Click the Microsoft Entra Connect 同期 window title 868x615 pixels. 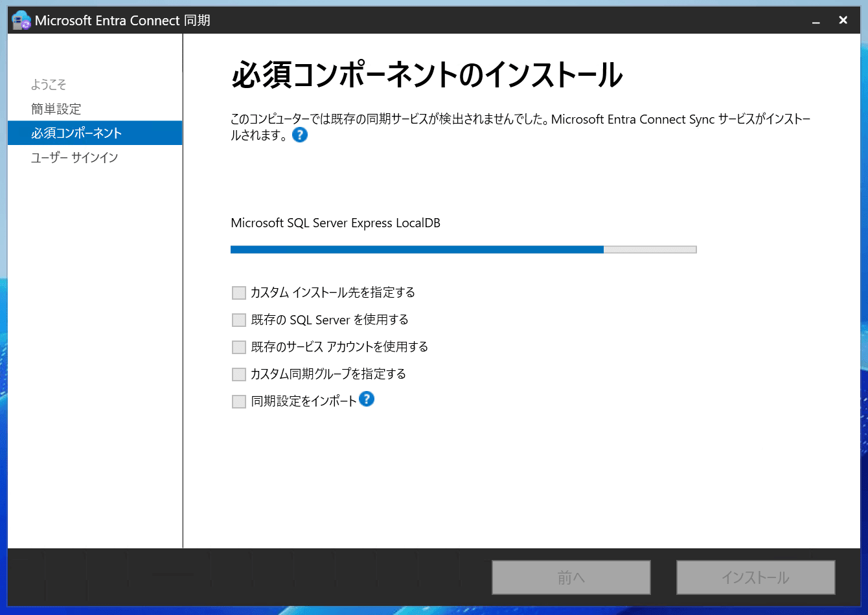pos(122,20)
